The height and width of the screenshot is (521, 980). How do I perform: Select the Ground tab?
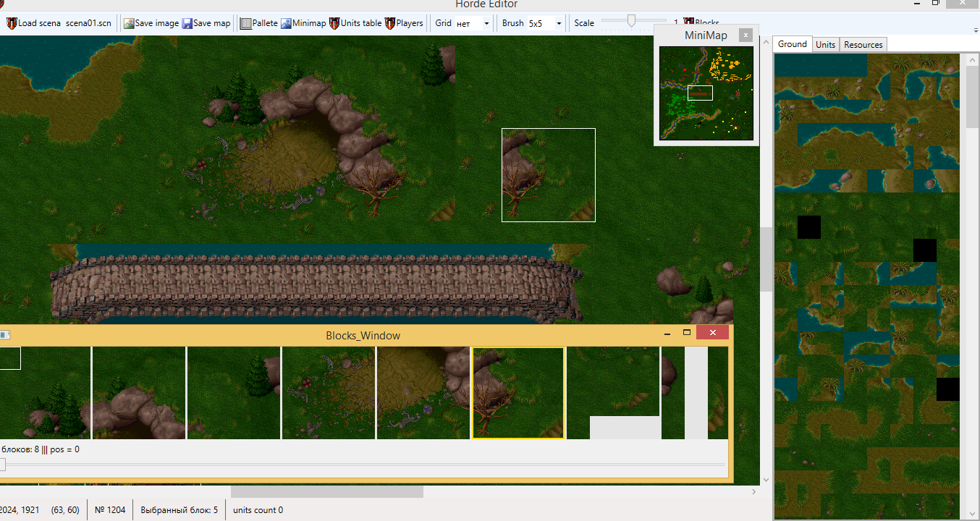coord(792,44)
